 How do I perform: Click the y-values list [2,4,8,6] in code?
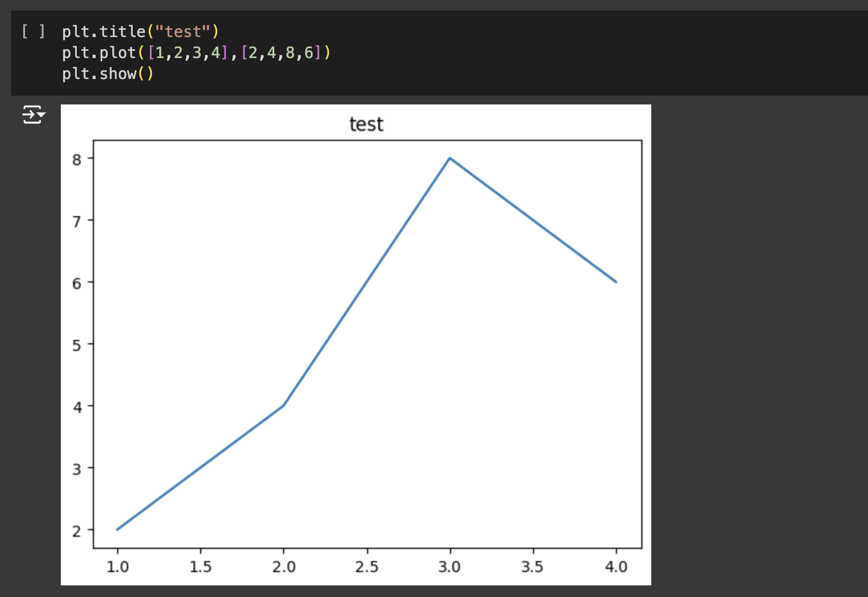pyautogui.click(x=281, y=53)
